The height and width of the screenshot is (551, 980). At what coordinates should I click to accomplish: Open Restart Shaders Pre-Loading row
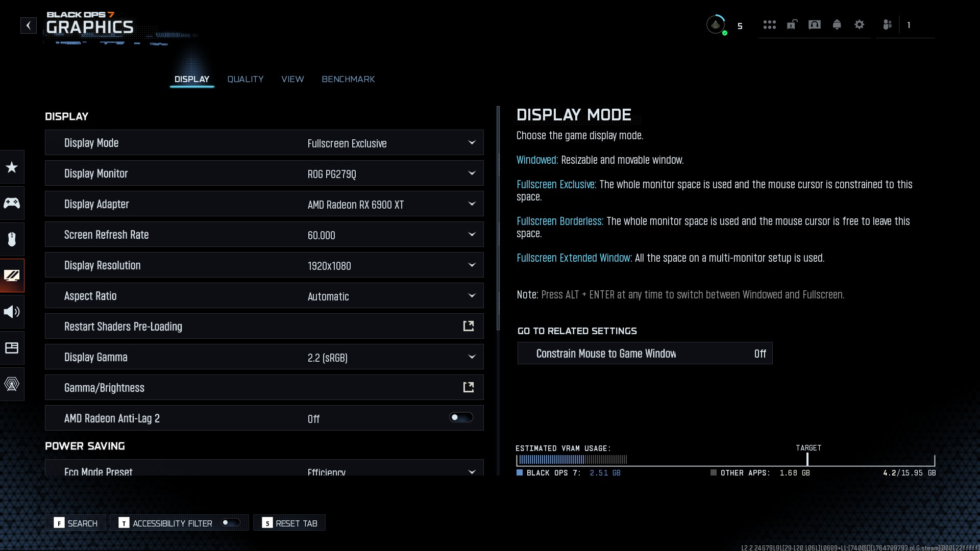[264, 327]
